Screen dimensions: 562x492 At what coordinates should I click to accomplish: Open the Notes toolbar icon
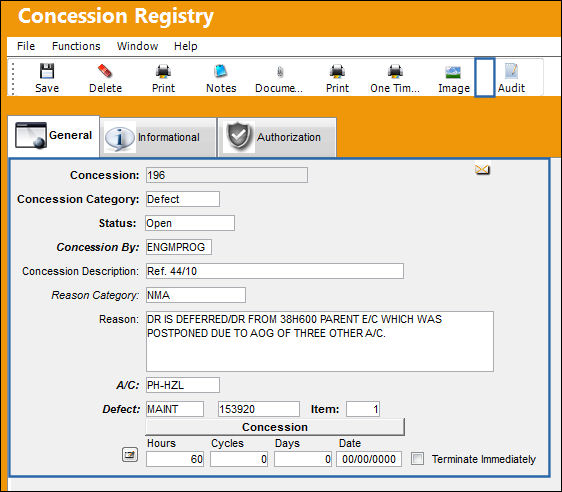(221, 71)
